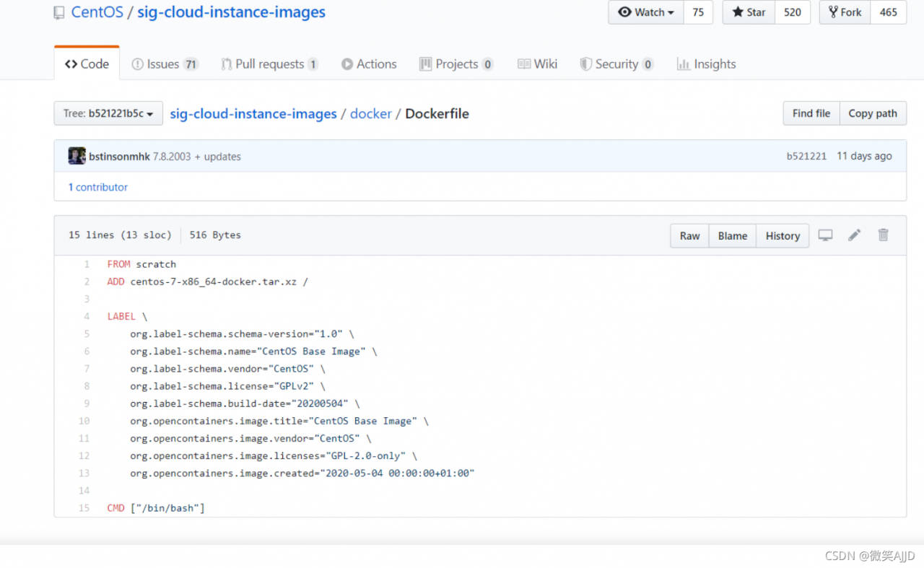The image size is (924, 568).
Task: Open the file History
Action: [783, 236]
